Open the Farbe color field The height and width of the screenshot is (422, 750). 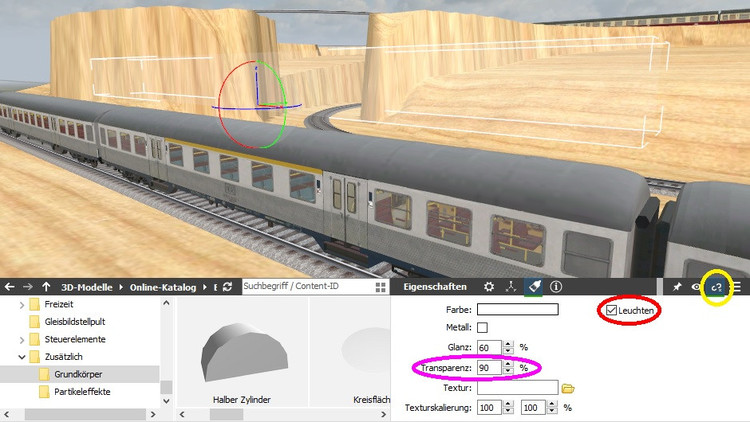pos(518,309)
